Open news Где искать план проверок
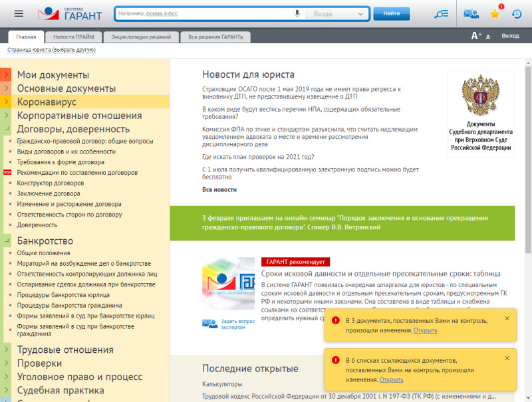Viewport: 532px width, 402px height. point(258,157)
